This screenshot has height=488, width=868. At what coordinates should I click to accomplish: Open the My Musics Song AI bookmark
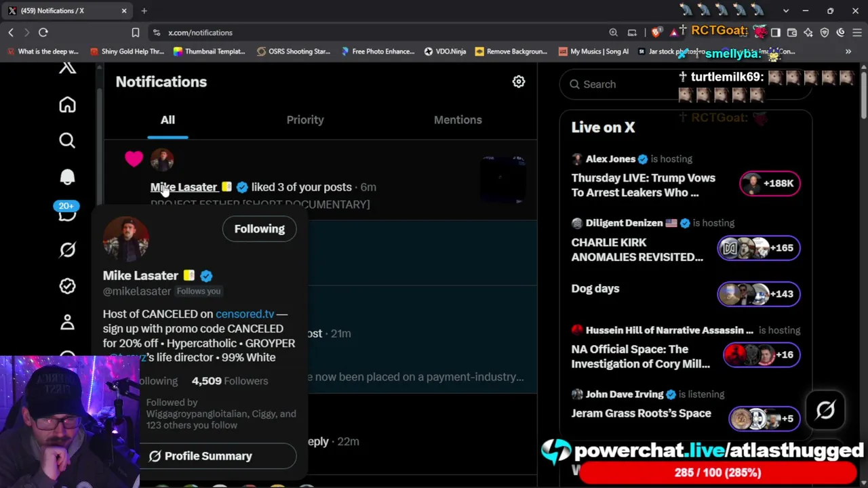tap(593, 52)
